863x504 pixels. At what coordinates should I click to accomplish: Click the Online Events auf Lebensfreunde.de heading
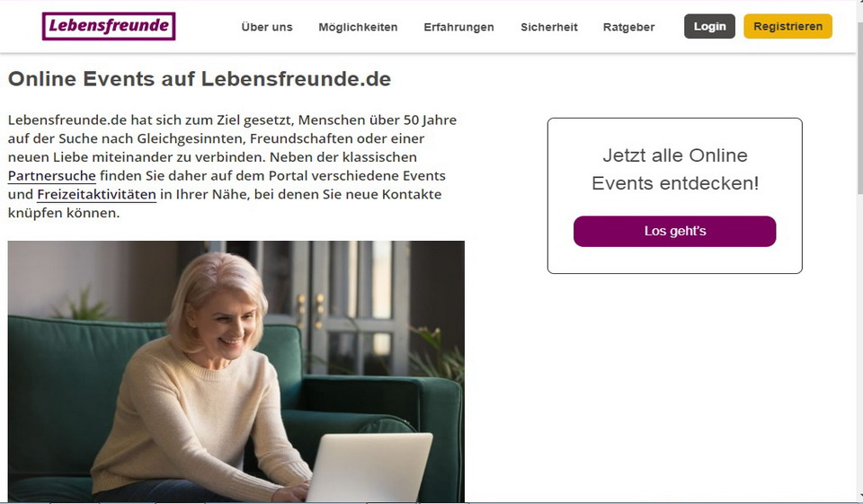click(x=200, y=79)
